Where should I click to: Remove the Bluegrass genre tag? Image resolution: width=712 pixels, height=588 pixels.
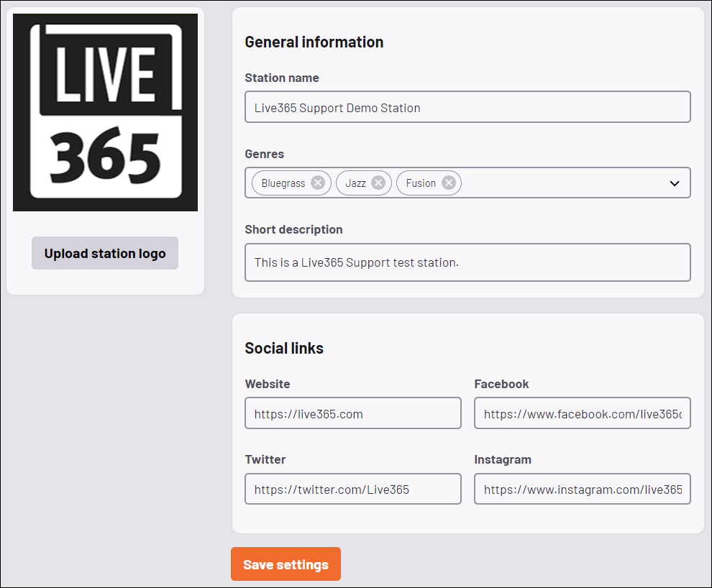click(x=318, y=183)
